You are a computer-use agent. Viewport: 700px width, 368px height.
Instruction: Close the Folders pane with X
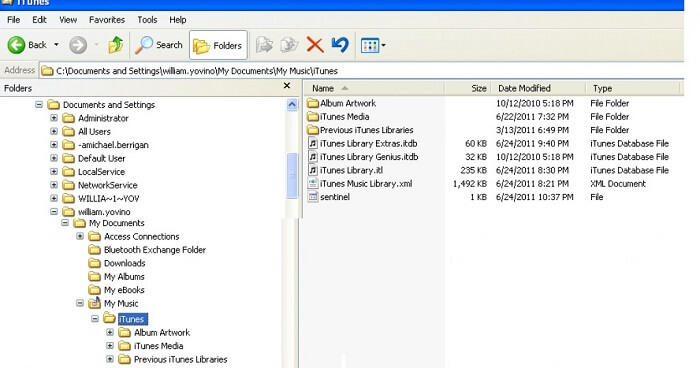287,85
